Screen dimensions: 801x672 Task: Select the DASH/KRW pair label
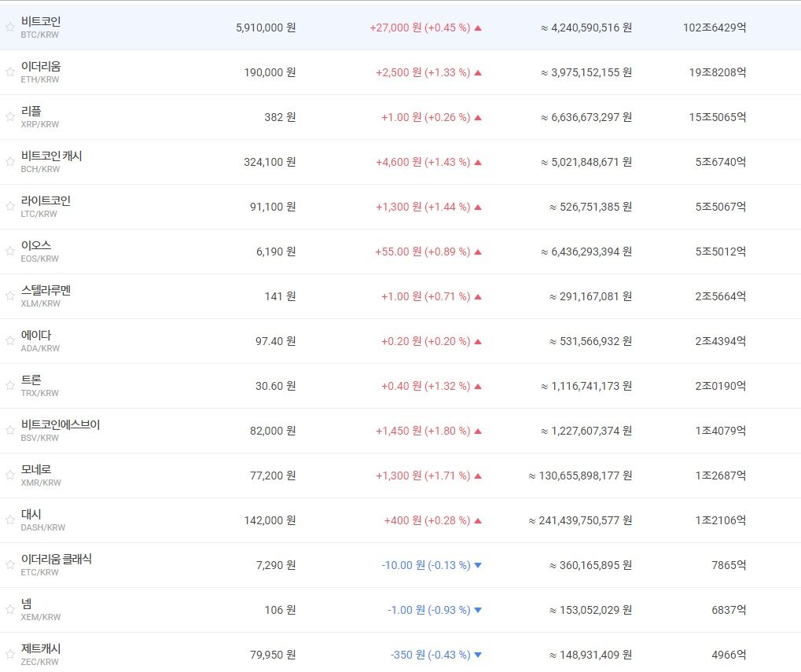click(x=43, y=527)
